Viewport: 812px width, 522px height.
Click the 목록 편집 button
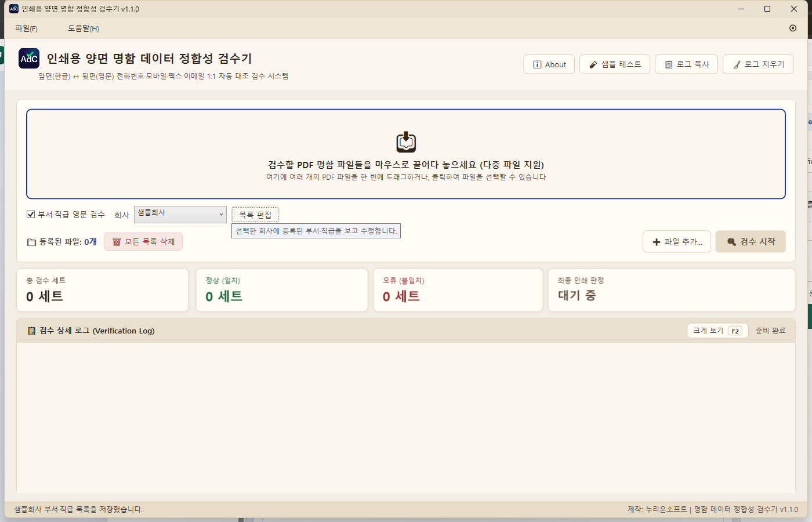click(255, 215)
